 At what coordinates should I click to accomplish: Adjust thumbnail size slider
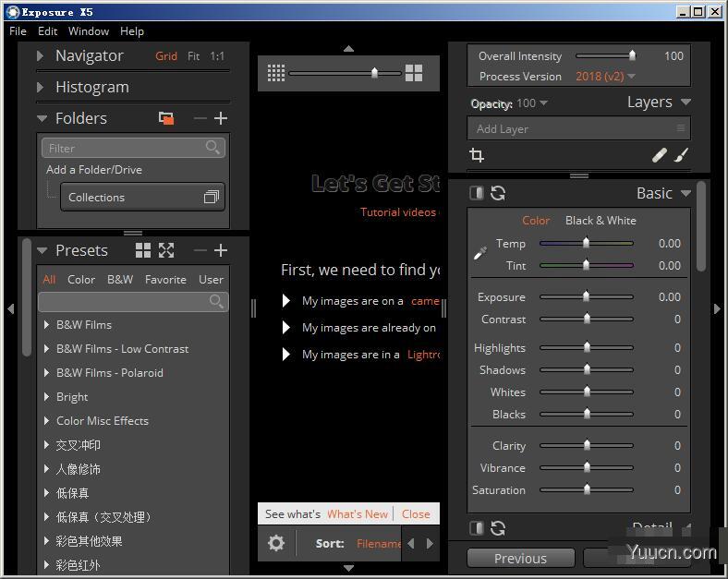(345, 73)
